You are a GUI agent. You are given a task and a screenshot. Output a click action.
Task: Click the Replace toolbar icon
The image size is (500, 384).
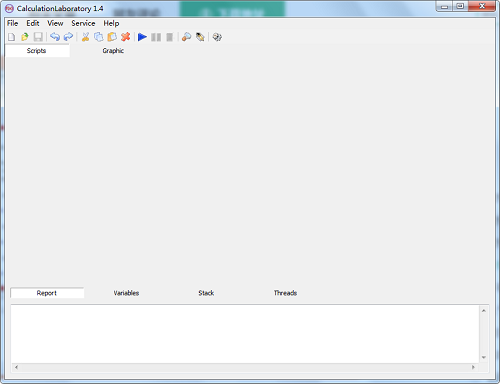coord(200,37)
